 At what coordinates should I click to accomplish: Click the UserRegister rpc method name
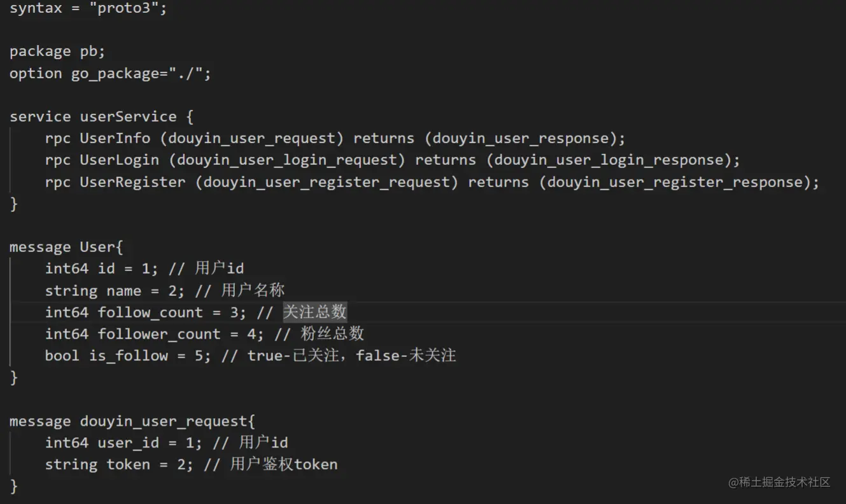[x=132, y=182]
